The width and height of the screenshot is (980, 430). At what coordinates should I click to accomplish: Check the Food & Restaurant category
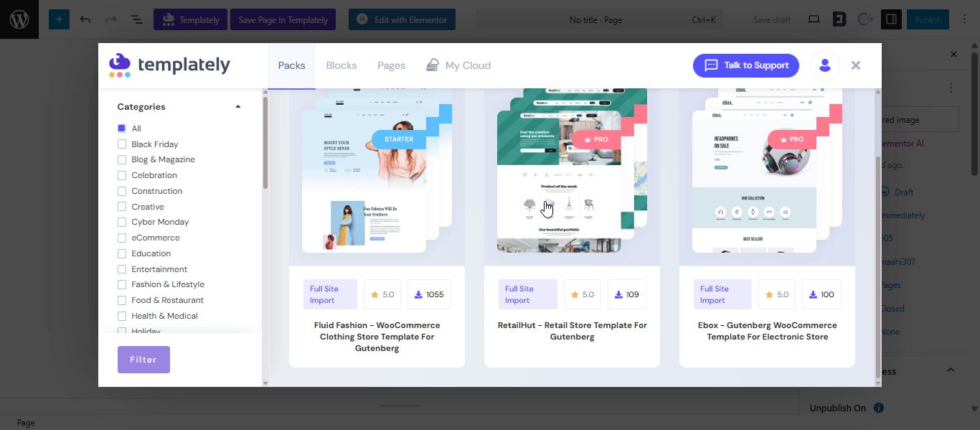click(x=122, y=300)
